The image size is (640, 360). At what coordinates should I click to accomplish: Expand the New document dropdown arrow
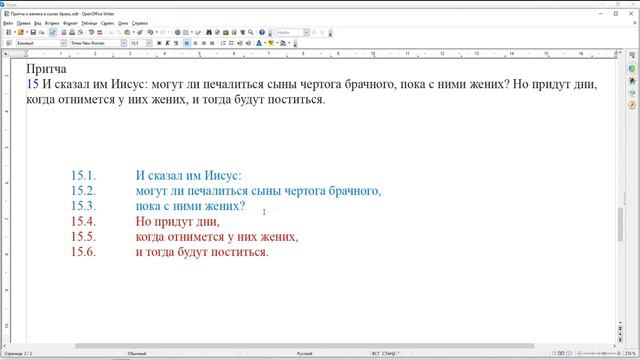tap(14, 32)
